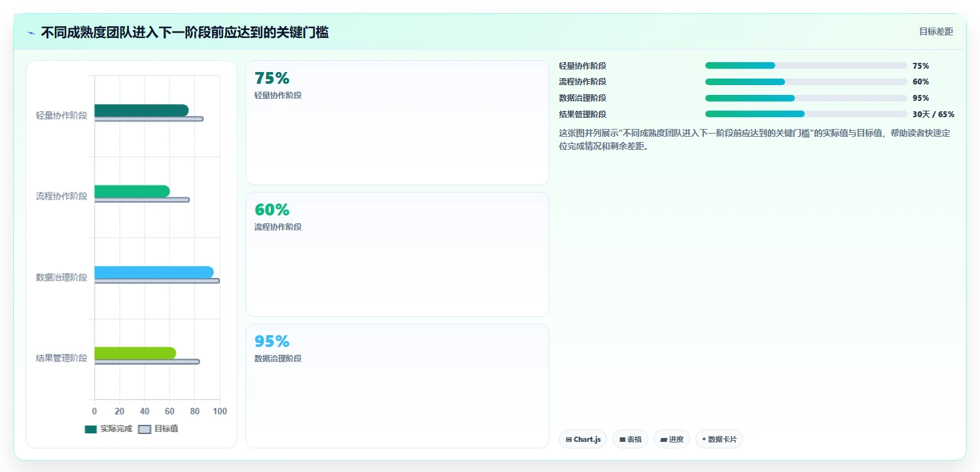Click the 结果管理阶段 label in the progress list
This screenshot has height=472, width=980.
[582, 115]
